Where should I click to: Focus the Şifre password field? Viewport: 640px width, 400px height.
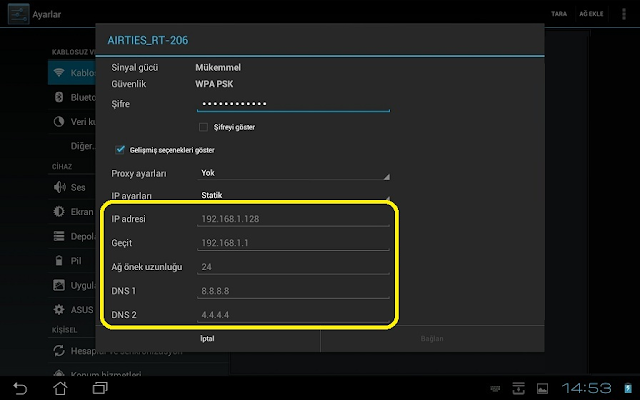pos(293,104)
